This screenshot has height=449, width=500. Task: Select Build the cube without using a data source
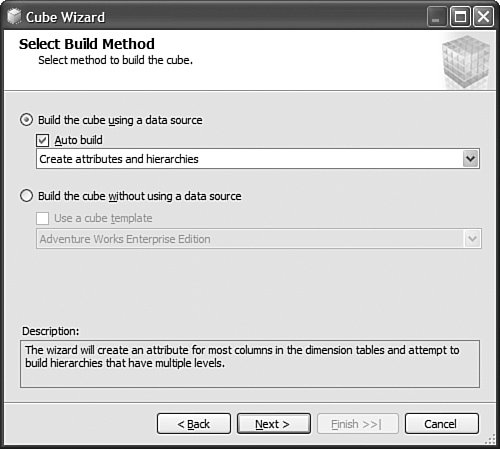[27, 196]
